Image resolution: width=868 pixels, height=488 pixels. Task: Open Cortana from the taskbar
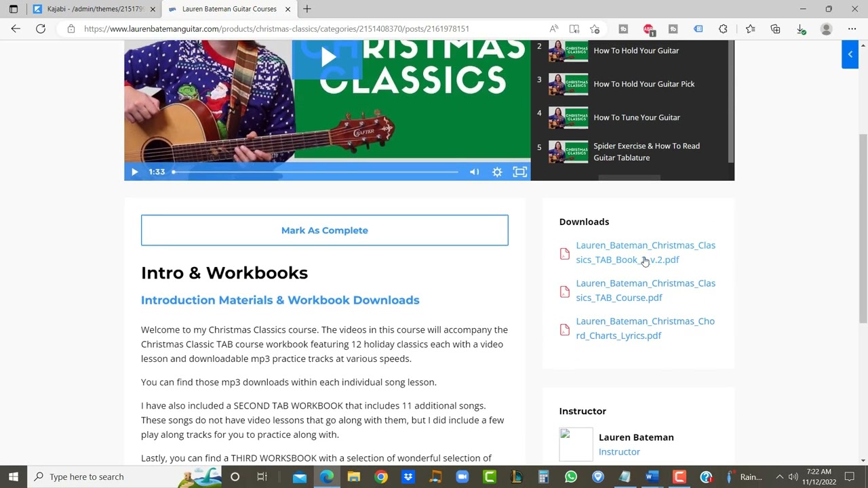235,476
